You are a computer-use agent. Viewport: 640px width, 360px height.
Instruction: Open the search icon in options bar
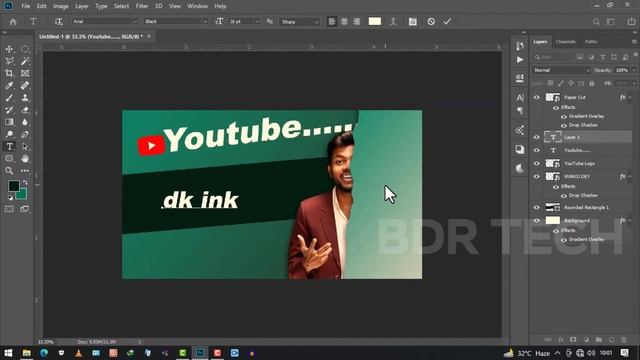pyautogui.click(x=596, y=22)
